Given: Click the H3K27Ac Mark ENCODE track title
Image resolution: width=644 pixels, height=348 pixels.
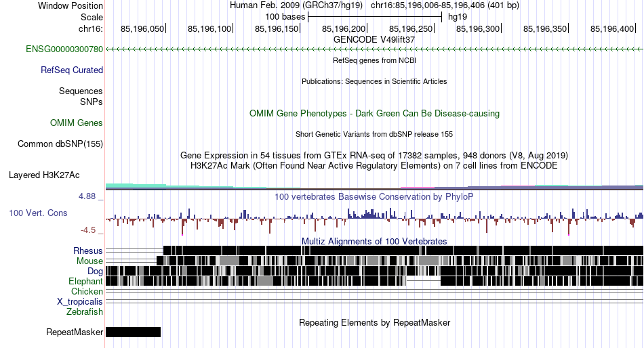Looking at the screenshot, I should point(374,166).
